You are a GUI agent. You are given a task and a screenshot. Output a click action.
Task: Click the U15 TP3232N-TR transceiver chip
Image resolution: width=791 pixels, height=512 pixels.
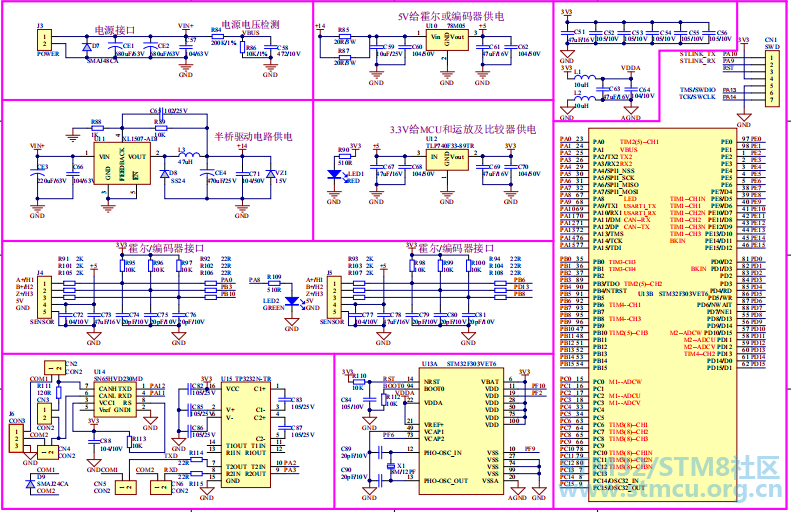click(246, 434)
